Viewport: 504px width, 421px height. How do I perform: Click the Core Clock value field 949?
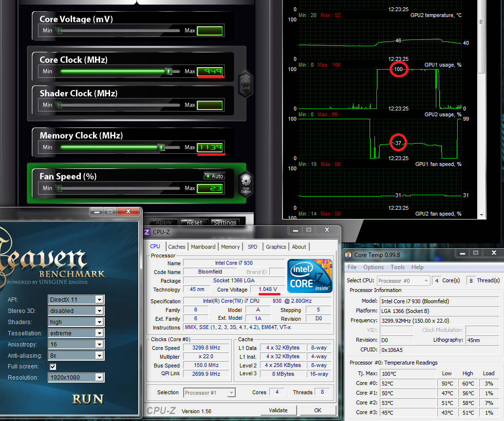[x=210, y=72]
